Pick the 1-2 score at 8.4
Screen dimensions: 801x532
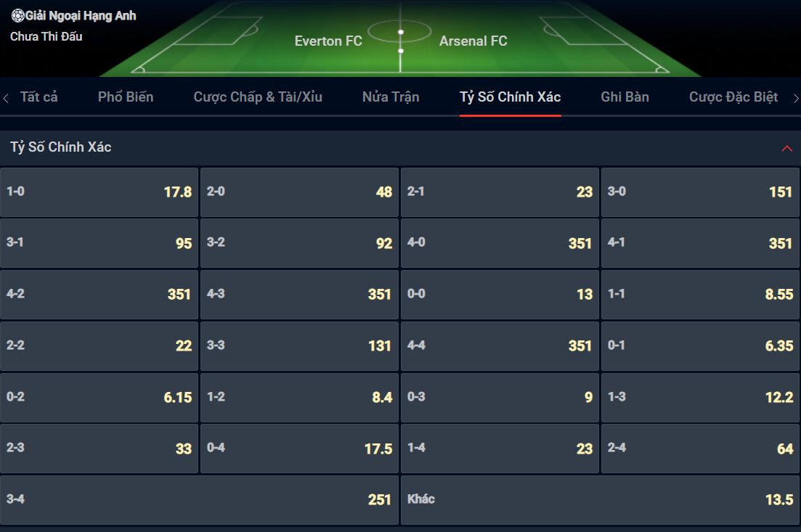pos(299,397)
